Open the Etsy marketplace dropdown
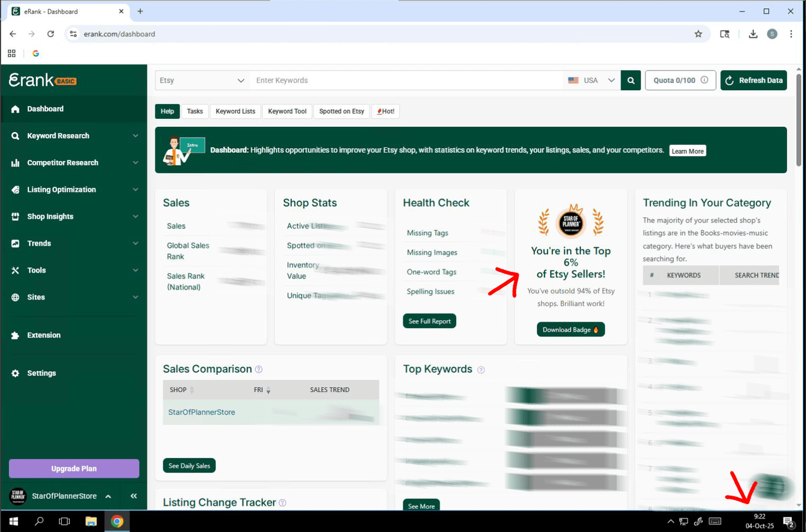 202,81
